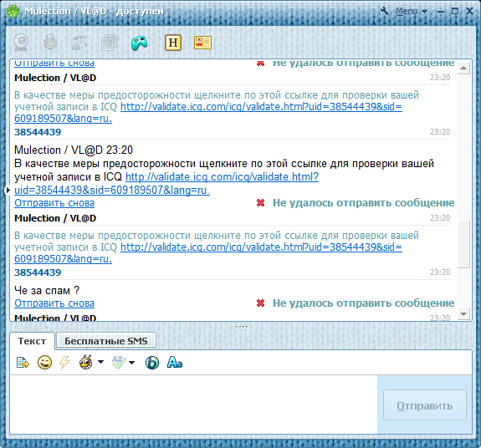View contact profile card icon
This screenshot has height=448, width=481.
[202, 43]
